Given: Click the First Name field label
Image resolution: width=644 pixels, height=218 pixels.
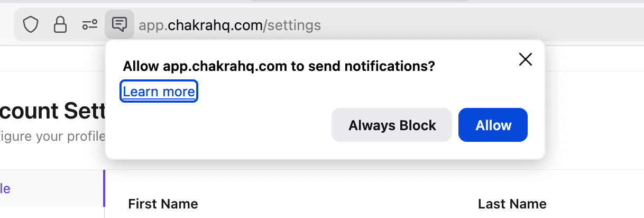Looking at the screenshot, I should point(163,204).
